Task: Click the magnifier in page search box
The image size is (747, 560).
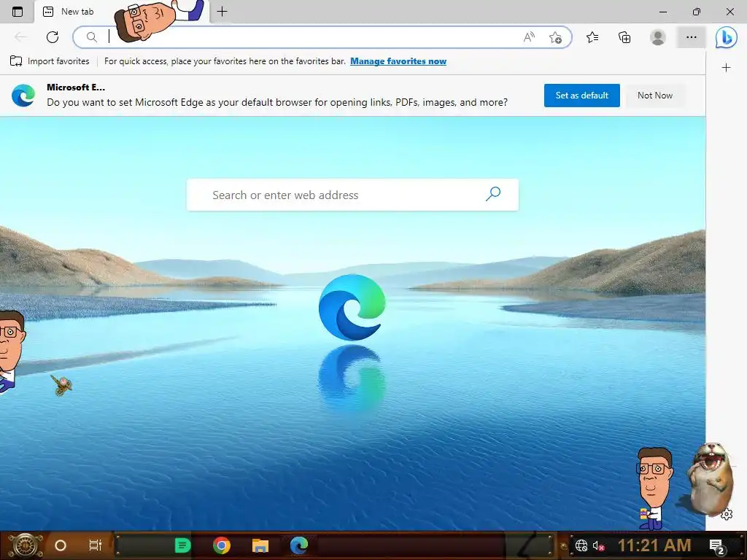Action: [x=493, y=194]
